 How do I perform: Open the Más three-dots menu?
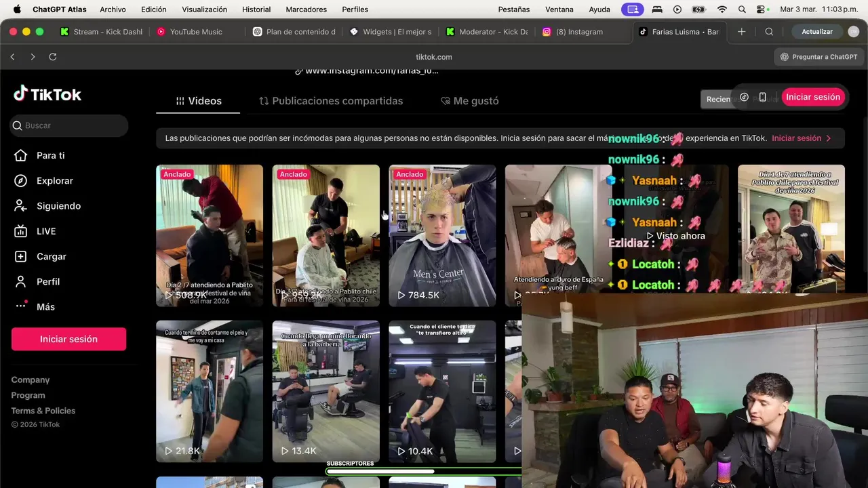(x=20, y=306)
